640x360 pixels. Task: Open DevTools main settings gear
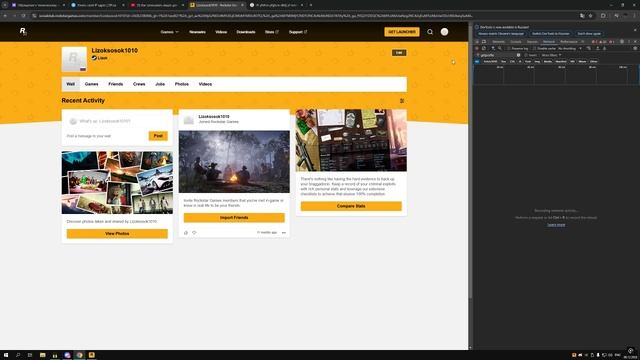622,42
